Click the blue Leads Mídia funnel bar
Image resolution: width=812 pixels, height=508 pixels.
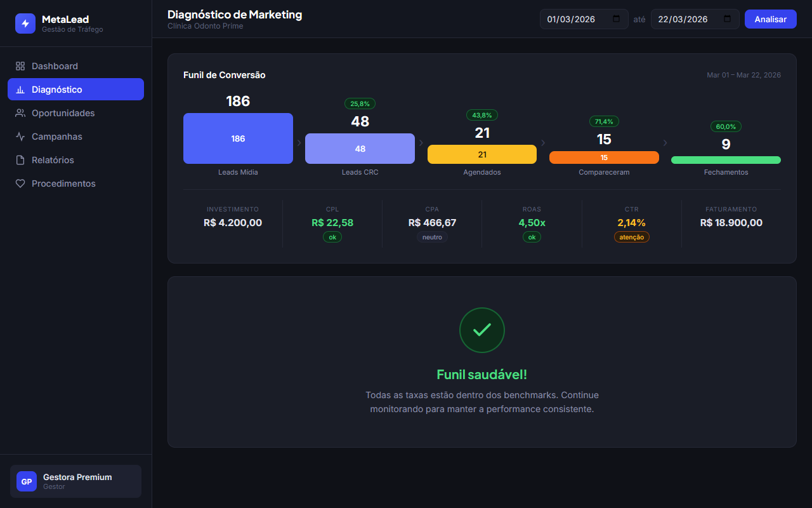238,138
